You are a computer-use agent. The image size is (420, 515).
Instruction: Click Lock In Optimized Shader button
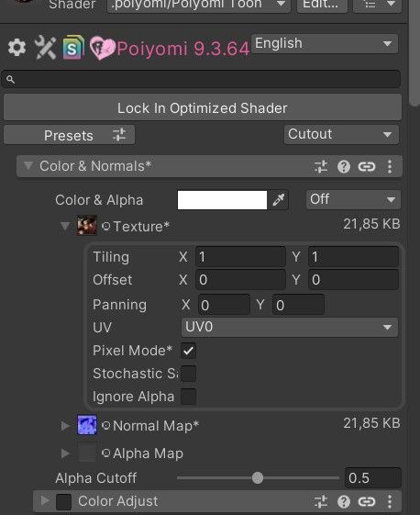(203, 108)
